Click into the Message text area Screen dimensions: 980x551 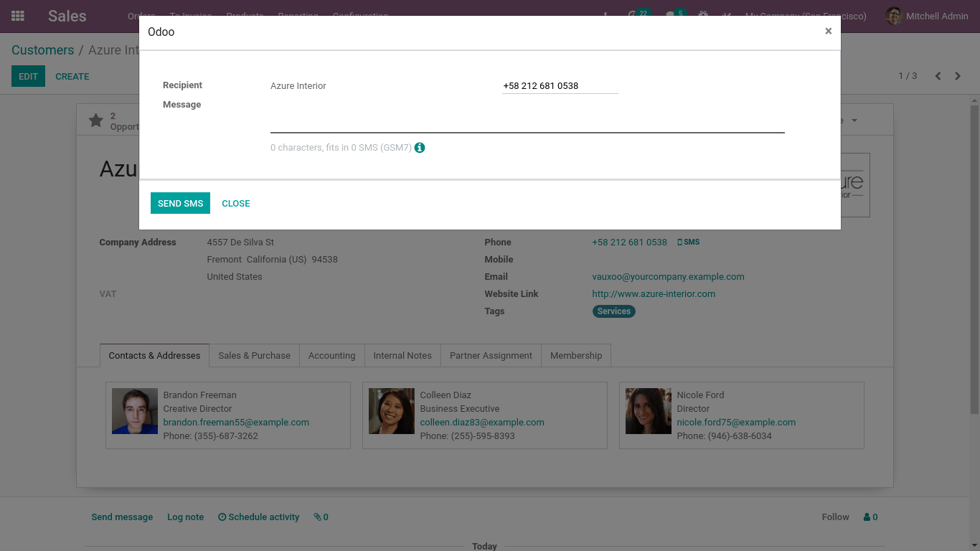(x=527, y=117)
